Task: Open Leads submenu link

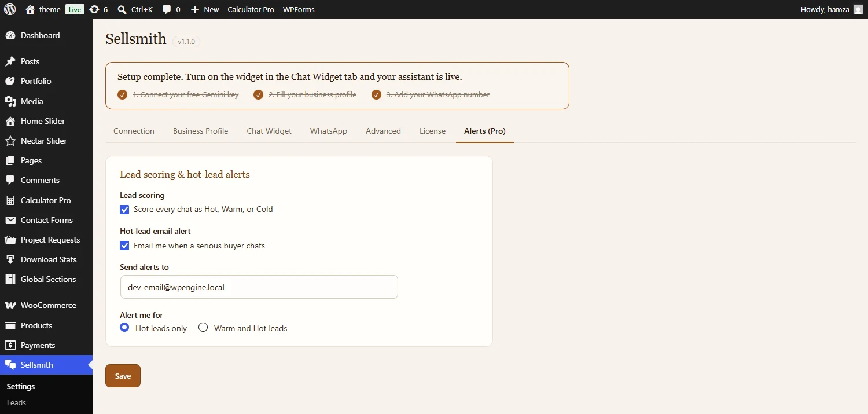Action: coord(16,402)
